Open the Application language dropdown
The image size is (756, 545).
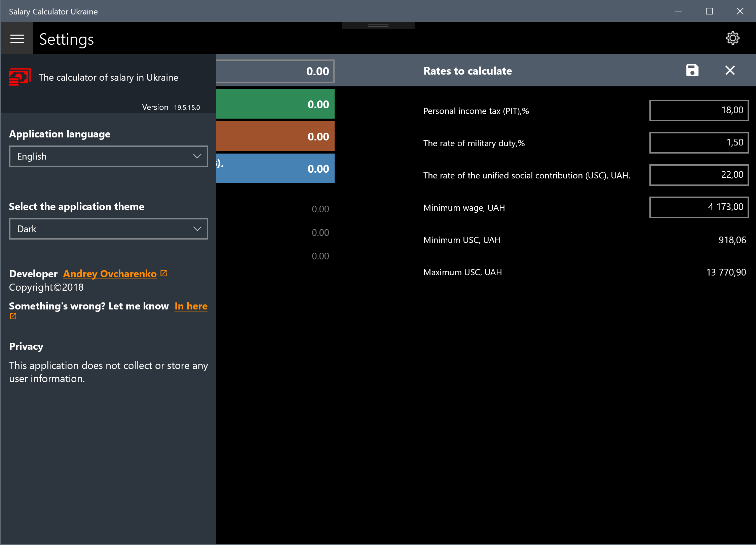click(x=108, y=156)
